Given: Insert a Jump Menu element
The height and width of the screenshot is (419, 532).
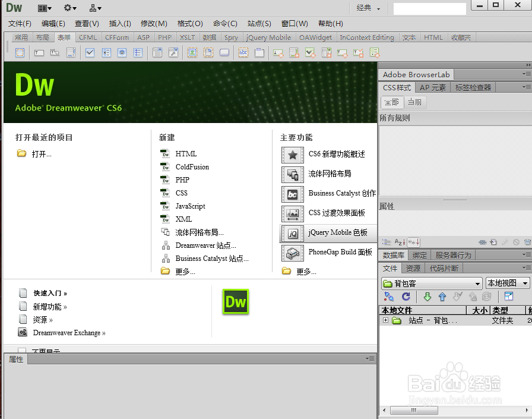Looking at the screenshot, I should coord(173,53).
